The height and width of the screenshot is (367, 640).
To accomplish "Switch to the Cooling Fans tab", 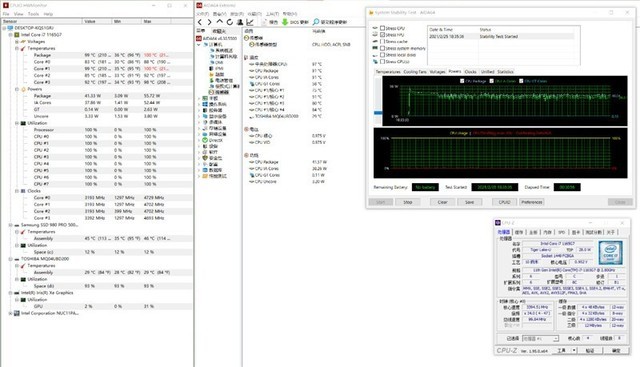I will pyautogui.click(x=415, y=72).
